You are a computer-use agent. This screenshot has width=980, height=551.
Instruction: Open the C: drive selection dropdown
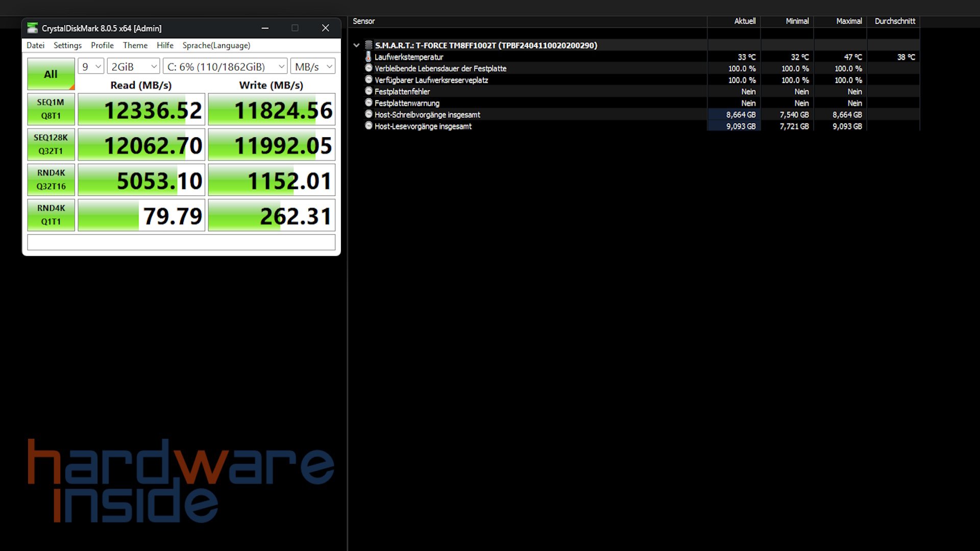click(x=225, y=66)
